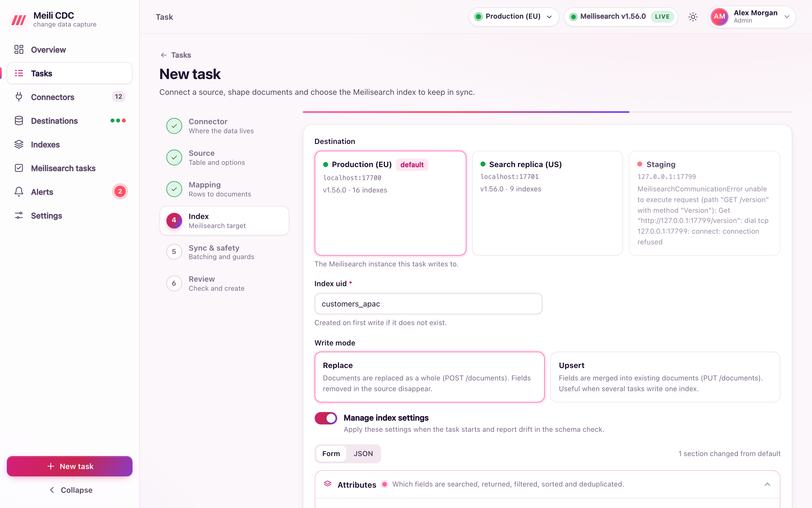Viewport: 812px width, 508px height.
Task: Click the AM user avatar
Action: point(720,17)
